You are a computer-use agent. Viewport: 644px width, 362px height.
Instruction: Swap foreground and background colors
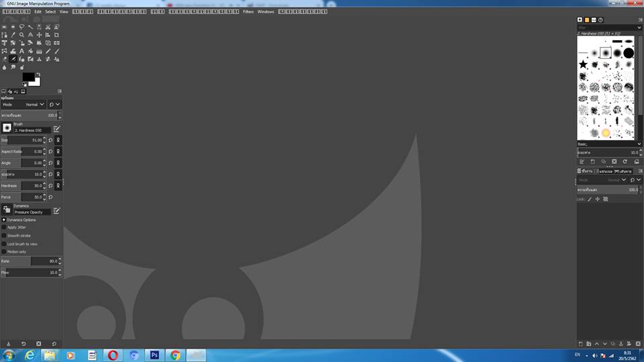click(38, 74)
